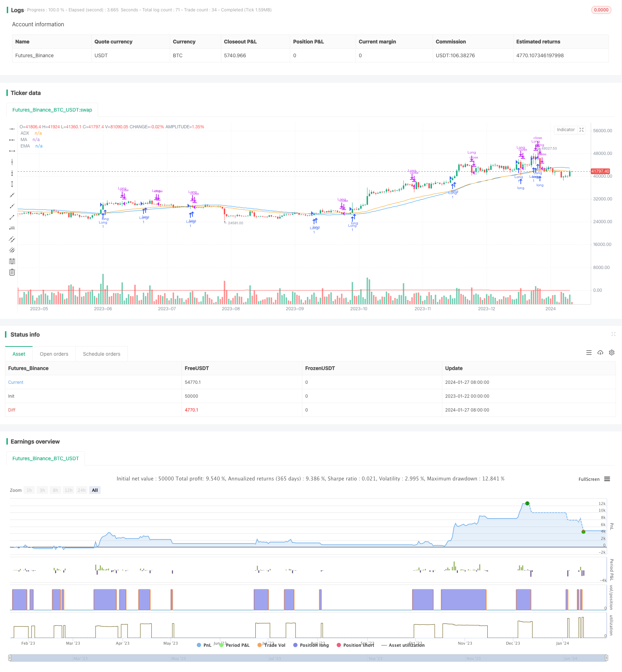Screen dimensions: 622x672
Task: Collapse the Status info panel
Action: click(x=613, y=334)
